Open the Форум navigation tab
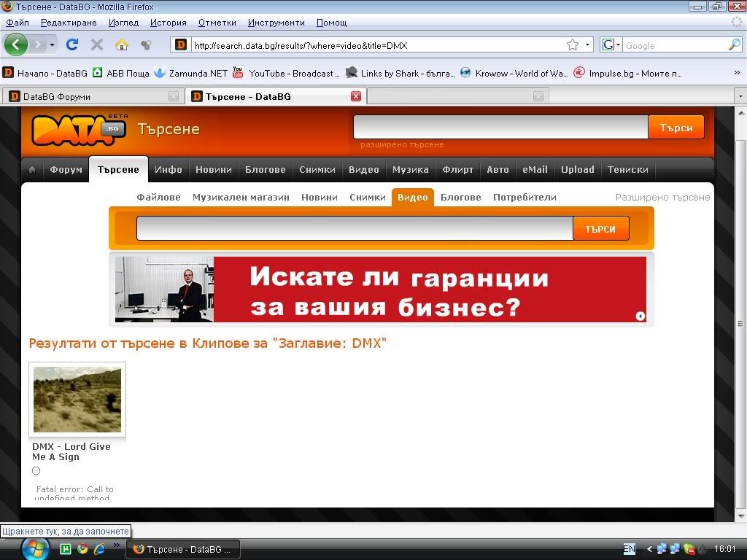The image size is (747, 560). tap(66, 169)
